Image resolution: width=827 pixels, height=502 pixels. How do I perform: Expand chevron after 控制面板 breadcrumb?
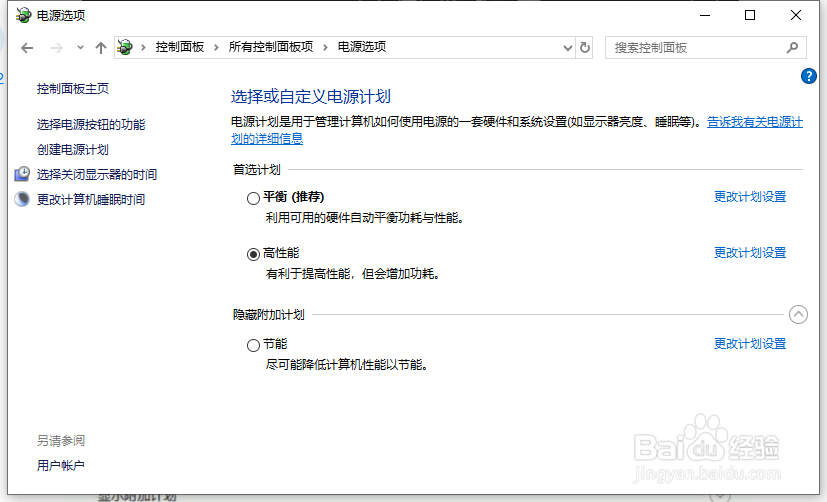coord(216,47)
